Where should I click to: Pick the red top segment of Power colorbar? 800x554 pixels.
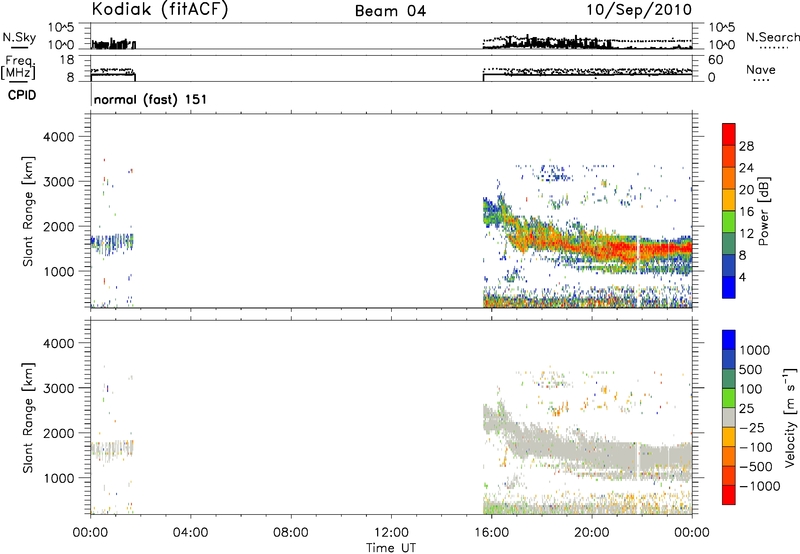tap(729, 134)
